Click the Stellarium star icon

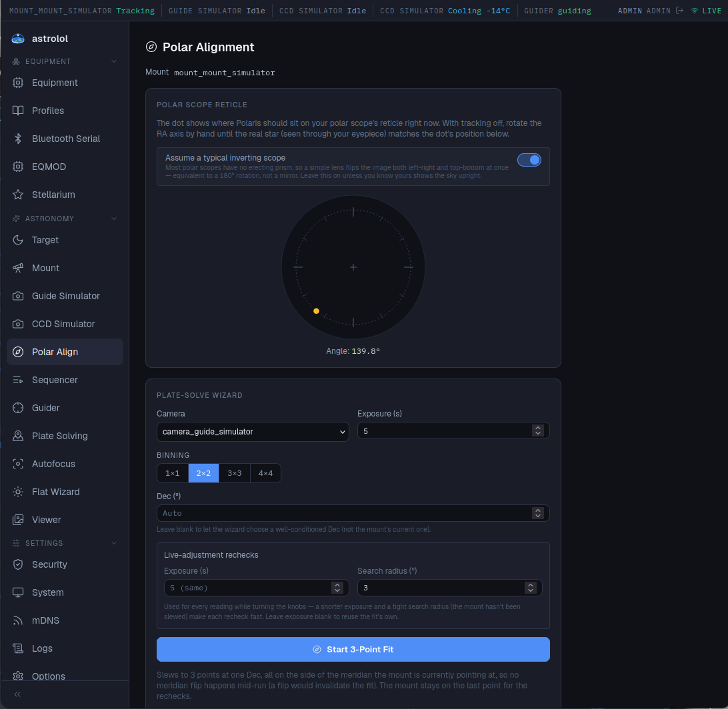pyautogui.click(x=18, y=195)
